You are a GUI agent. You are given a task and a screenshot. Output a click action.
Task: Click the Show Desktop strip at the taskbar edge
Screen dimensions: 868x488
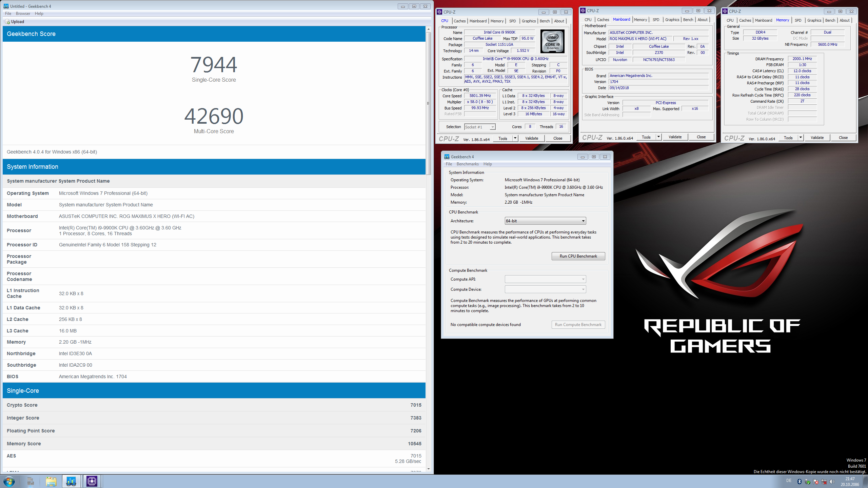[865, 481]
